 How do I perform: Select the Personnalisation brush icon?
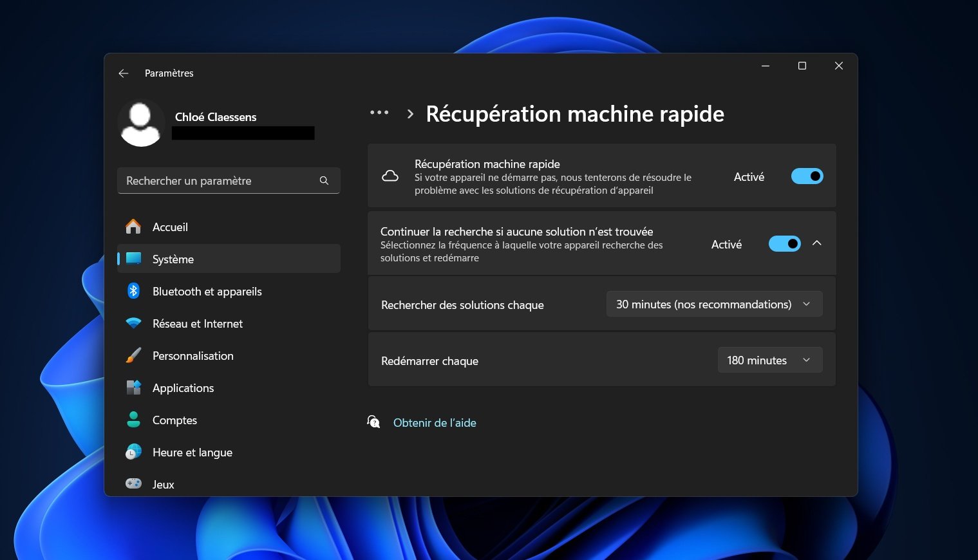point(133,355)
